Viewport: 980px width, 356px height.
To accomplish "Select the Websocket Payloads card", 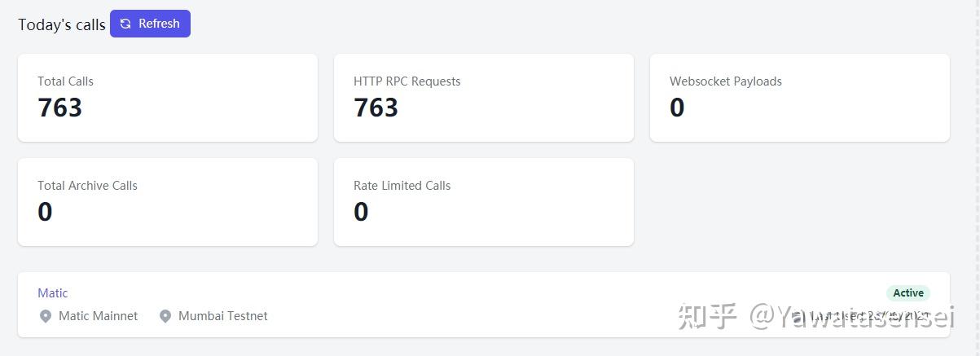I will (800, 98).
